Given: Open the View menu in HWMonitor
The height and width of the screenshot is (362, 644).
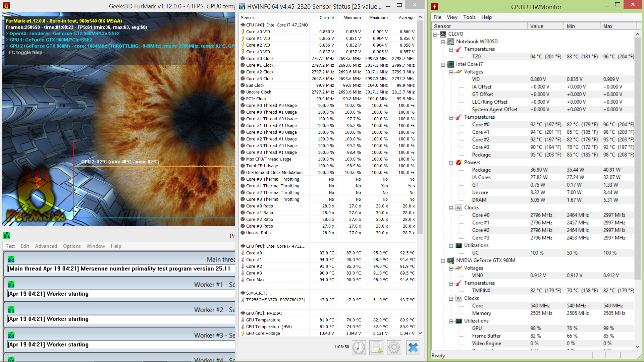Looking at the screenshot, I should (x=452, y=17).
